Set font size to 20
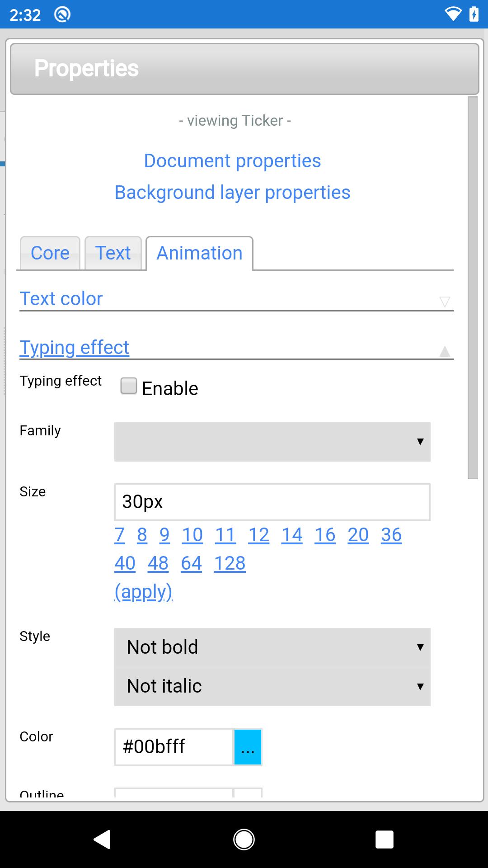The height and width of the screenshot is (868, 488). [358, 535]
